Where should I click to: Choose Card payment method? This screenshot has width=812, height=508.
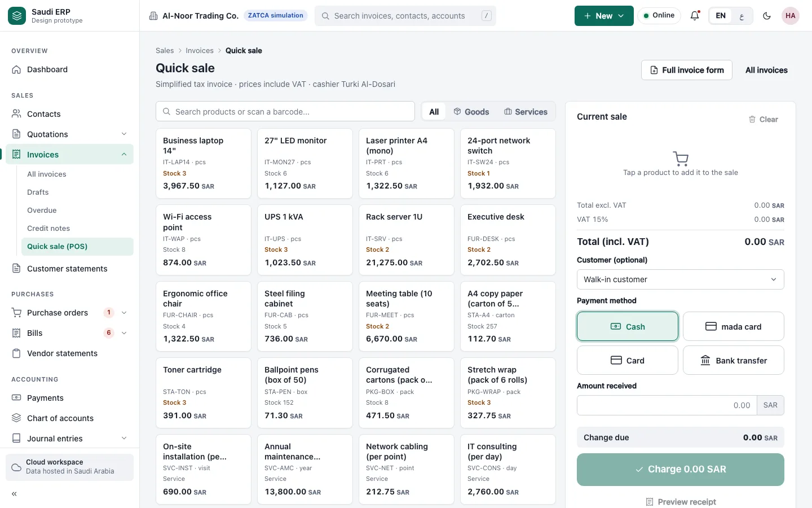(x=628, y=360)
